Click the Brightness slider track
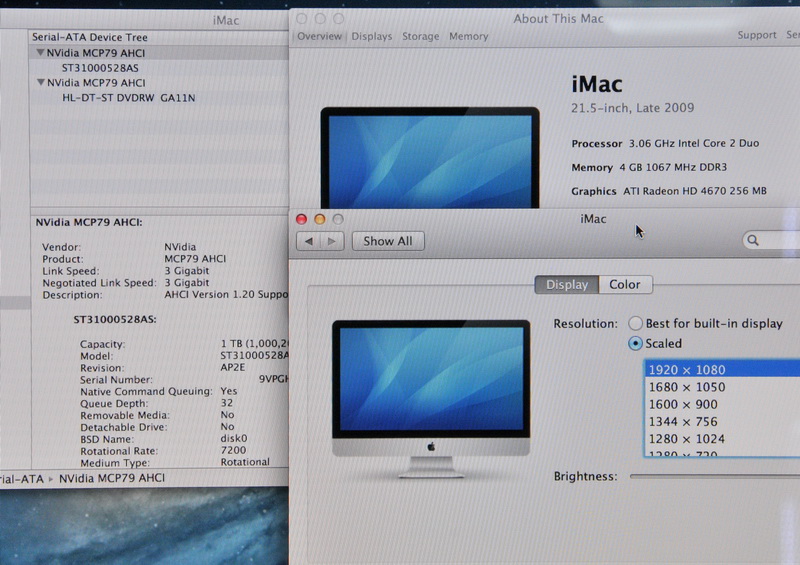Image resolution: width=800 pixels, height=565 pixels. (714, 476)
